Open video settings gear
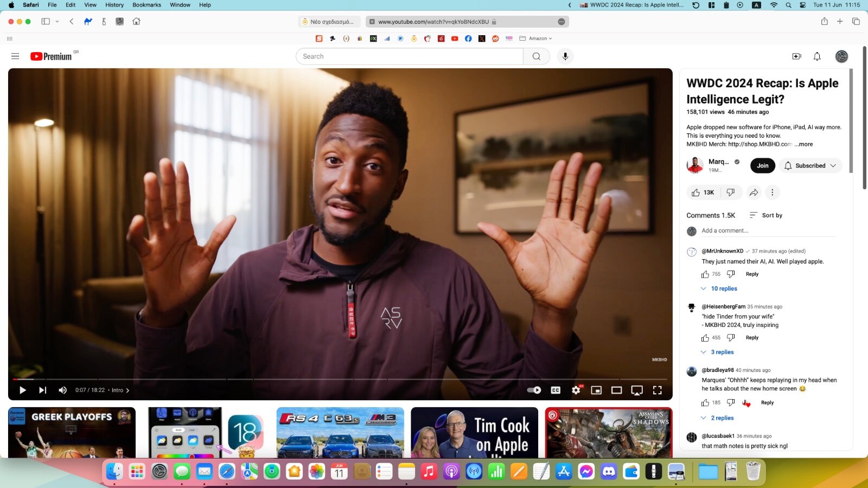Screen dimensions: 868x488 tap(576, 390)
